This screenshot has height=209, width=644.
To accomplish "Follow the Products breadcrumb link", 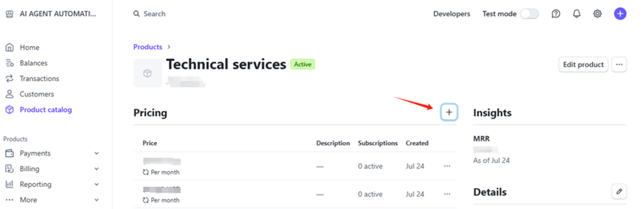I will pos(148,47).
